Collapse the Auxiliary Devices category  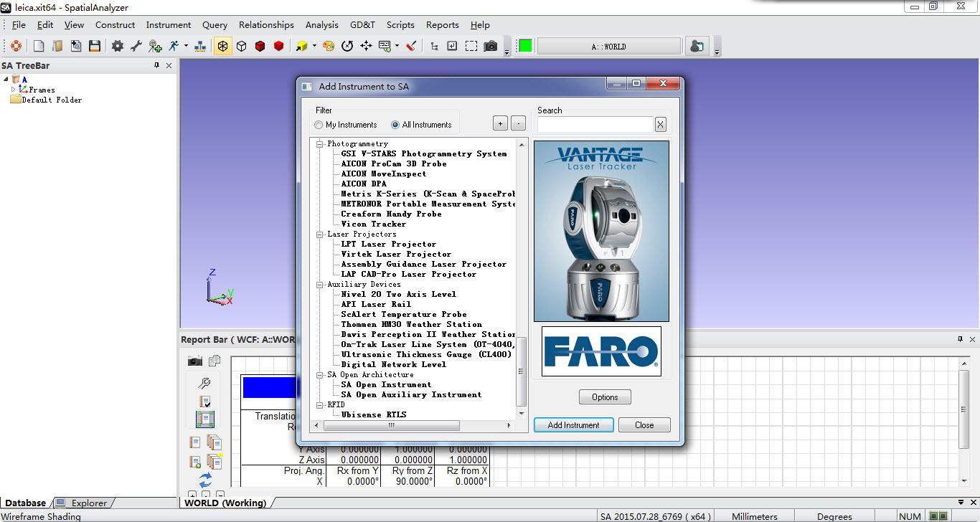pyautogui.click(x=320, y=285)
